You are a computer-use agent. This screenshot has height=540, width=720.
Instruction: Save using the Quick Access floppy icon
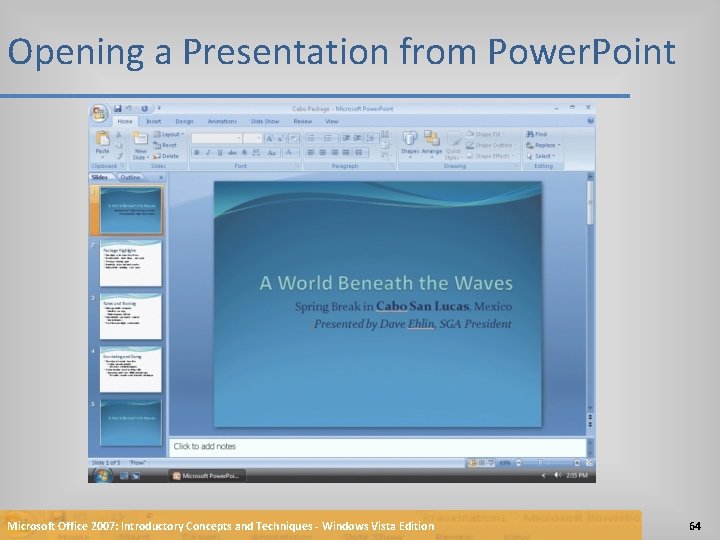click(x=118, y=108)
